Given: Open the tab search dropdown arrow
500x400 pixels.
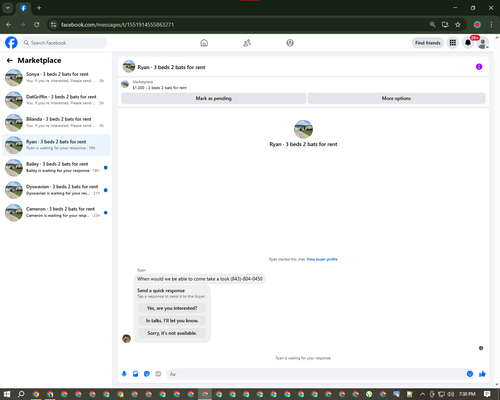Looking at the screenshot, I should 8,8.
